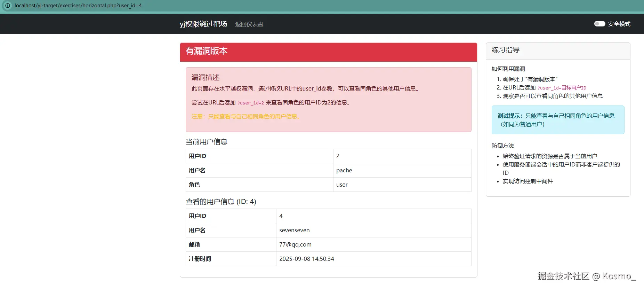The image size is (644, 289).
Task: Click bullet 实现访问控制中间件
Action: coord(528,181)
